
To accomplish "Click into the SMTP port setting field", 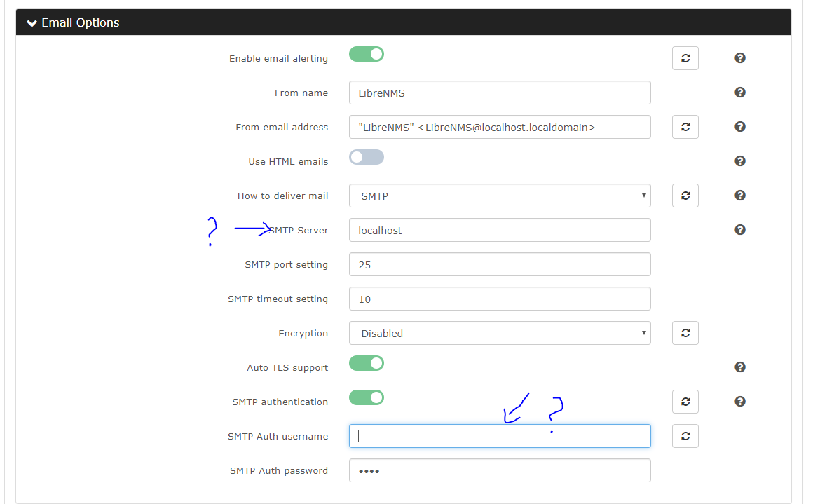I will [x=499, y=264].
